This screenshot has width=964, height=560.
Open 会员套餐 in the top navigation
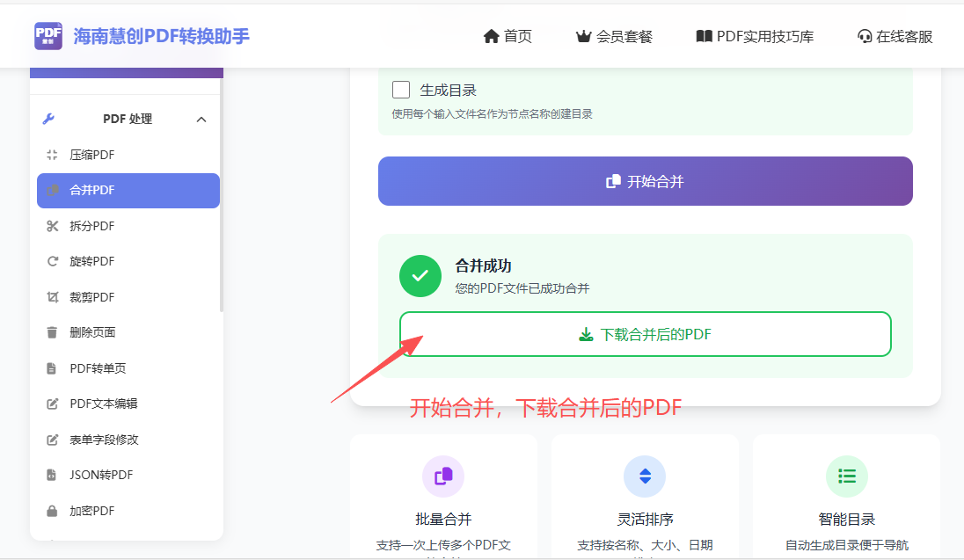point(614,36)
